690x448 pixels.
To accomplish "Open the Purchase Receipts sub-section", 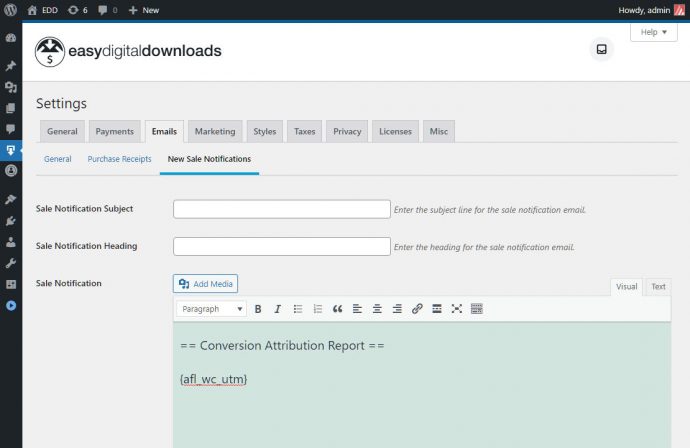I will [x=119, y=159].
